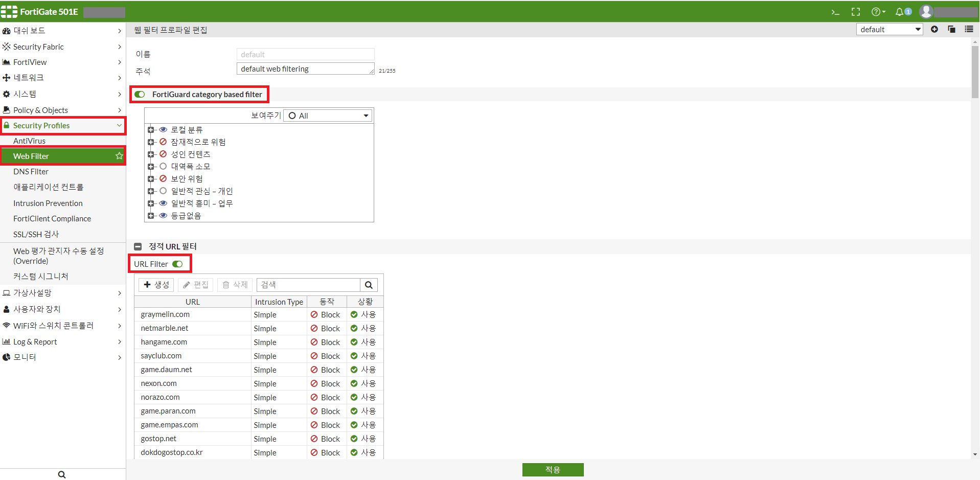Click the Log & Report chart icon
The image size is (980, 480).
coord(7,341)
